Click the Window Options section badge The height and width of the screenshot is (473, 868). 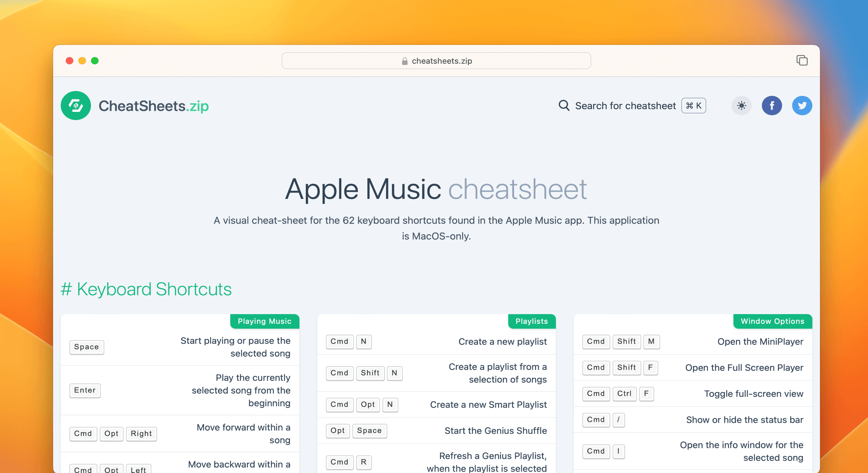click(x=772, y=321)
